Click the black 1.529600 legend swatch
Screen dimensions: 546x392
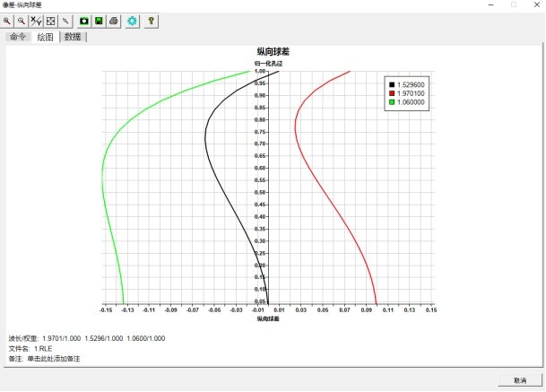coord(392,83)
